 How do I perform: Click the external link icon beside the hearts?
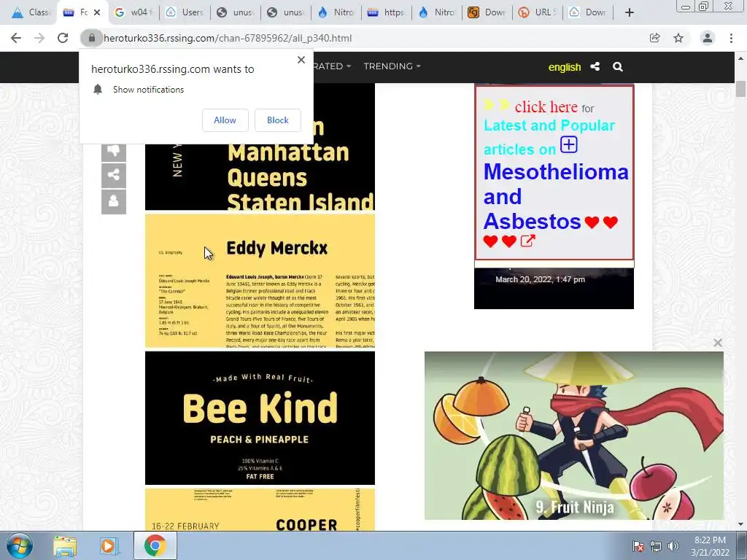point(527,241)
